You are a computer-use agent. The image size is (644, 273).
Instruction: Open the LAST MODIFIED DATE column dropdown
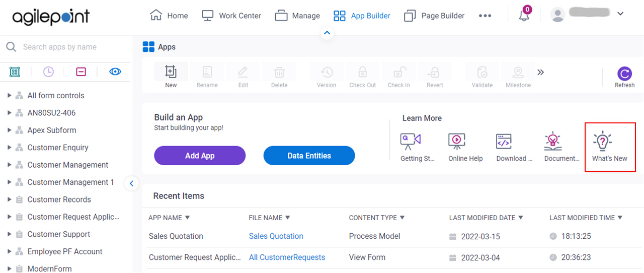520,218
